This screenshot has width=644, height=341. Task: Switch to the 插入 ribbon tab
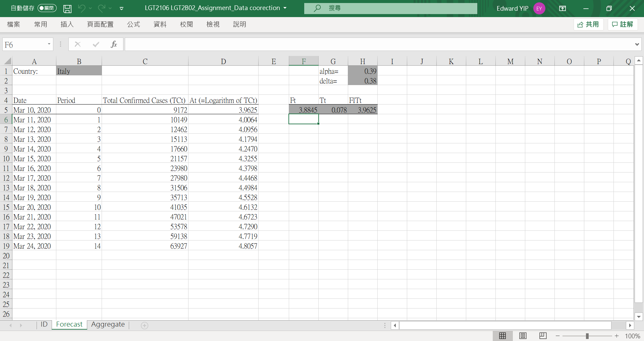coord(66,24)
